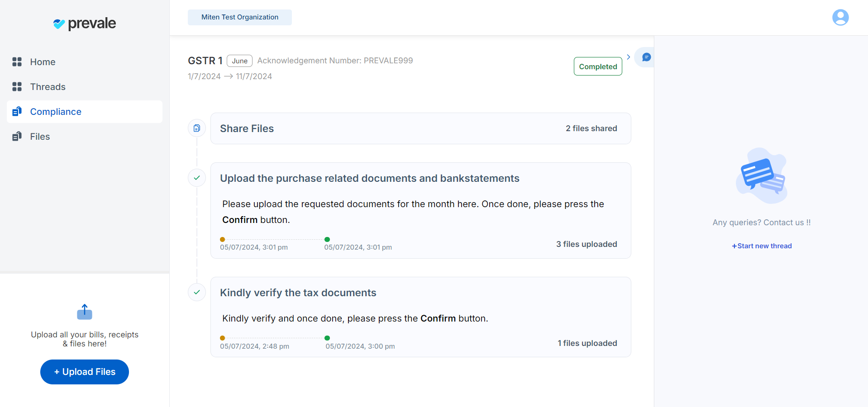868x407 pixels.
Task: Open the user profile avatar
Action: [840, 18]
